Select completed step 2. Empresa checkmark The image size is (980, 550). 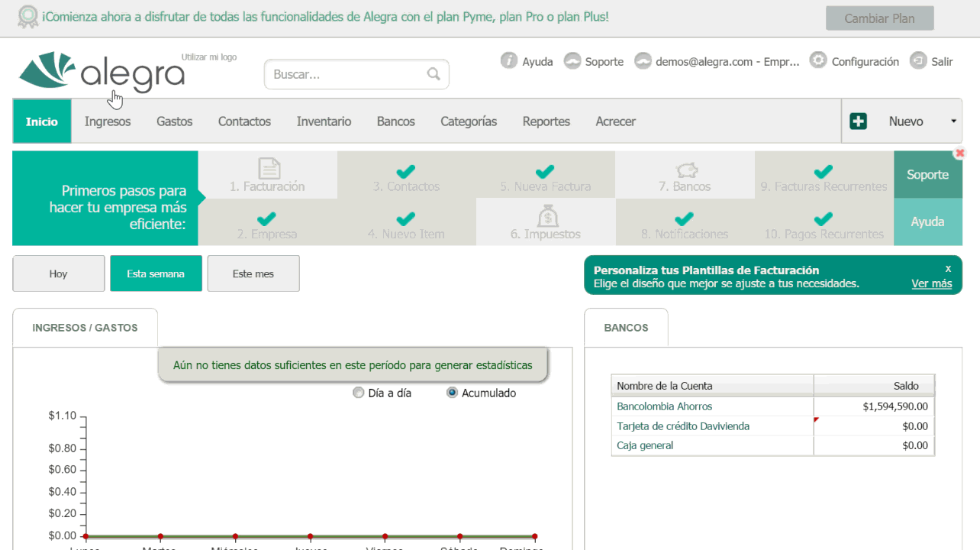[x=266, y=218]
